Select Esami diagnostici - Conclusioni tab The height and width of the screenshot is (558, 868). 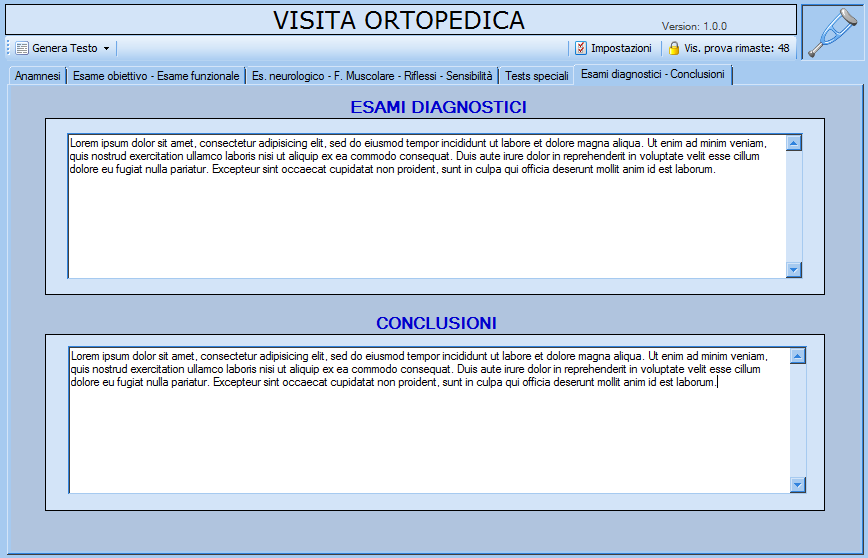pos(653,74)
